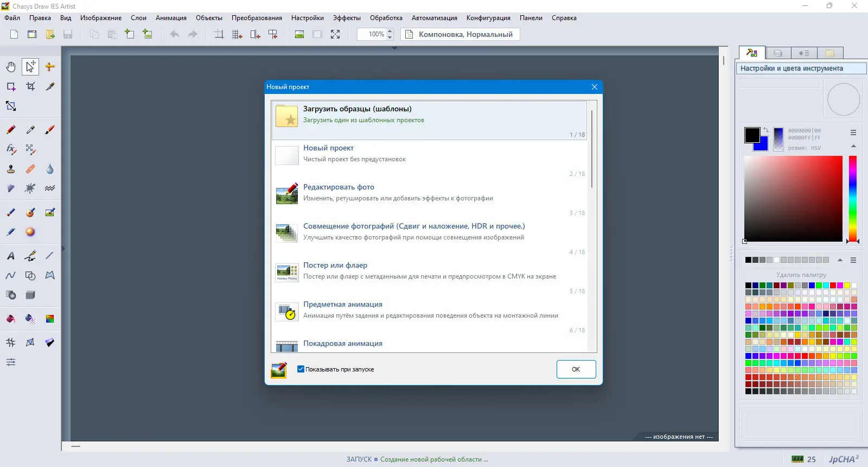Select the paint bucket fill tool
This screenshot has width=868, height=467.
(11, 319)
